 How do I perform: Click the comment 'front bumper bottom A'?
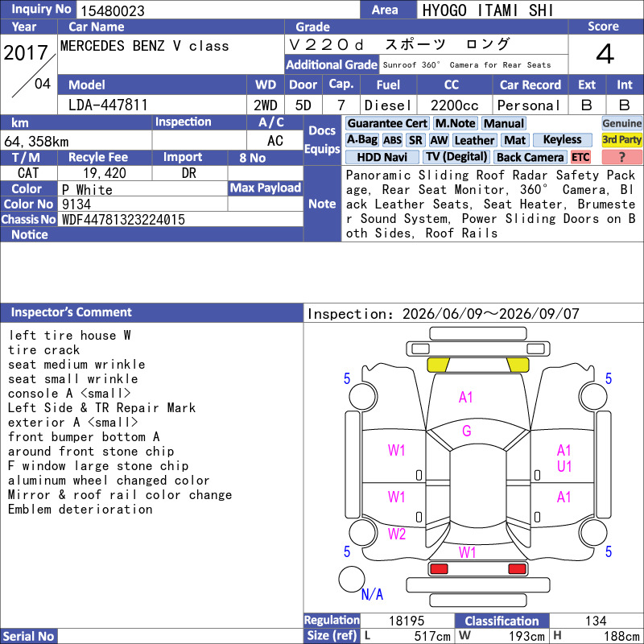(x=84, y=436)
